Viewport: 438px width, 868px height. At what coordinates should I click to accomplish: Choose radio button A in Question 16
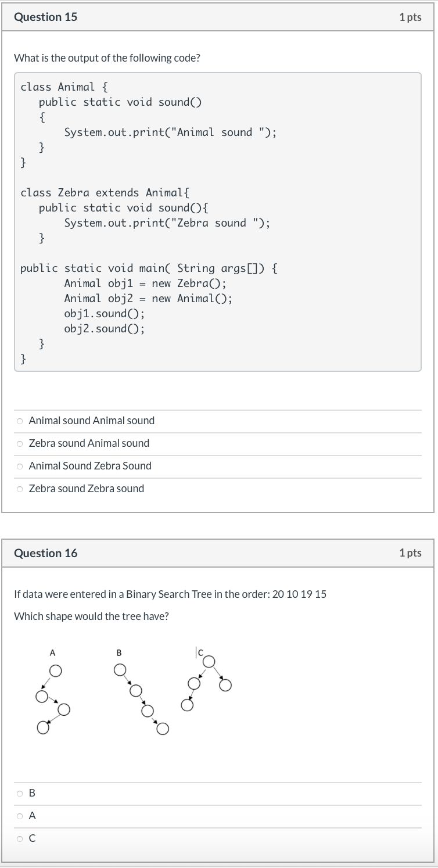[x=20, y=816]
